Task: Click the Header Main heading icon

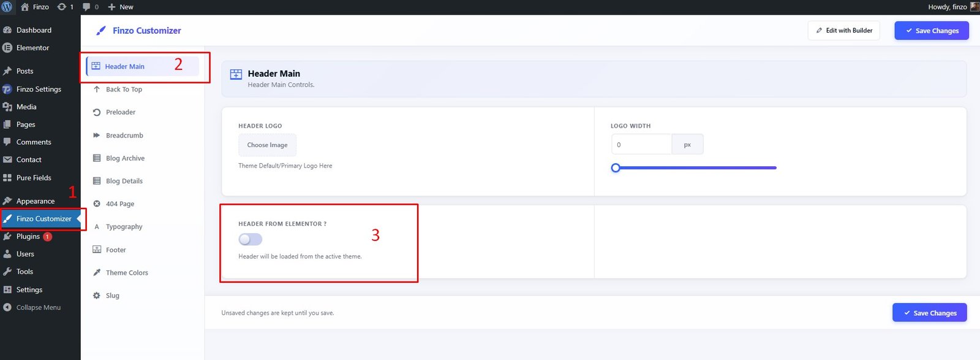Action: tap(236, 74)
